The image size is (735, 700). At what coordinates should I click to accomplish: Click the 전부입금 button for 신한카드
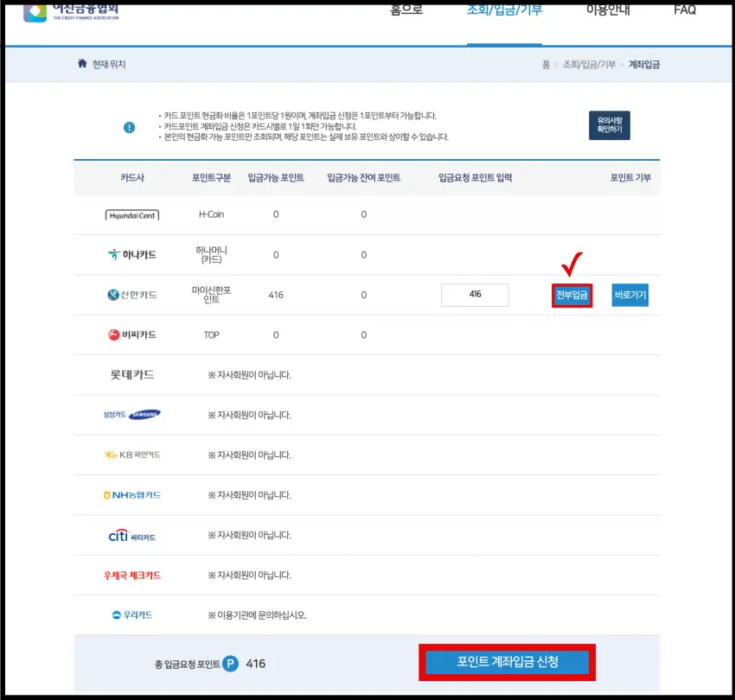(x=571, y=295)
